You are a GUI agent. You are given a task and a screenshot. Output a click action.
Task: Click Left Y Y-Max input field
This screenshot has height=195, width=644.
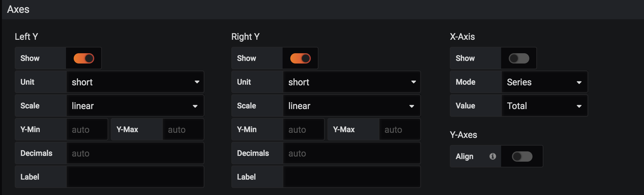(x=183, y=130)
